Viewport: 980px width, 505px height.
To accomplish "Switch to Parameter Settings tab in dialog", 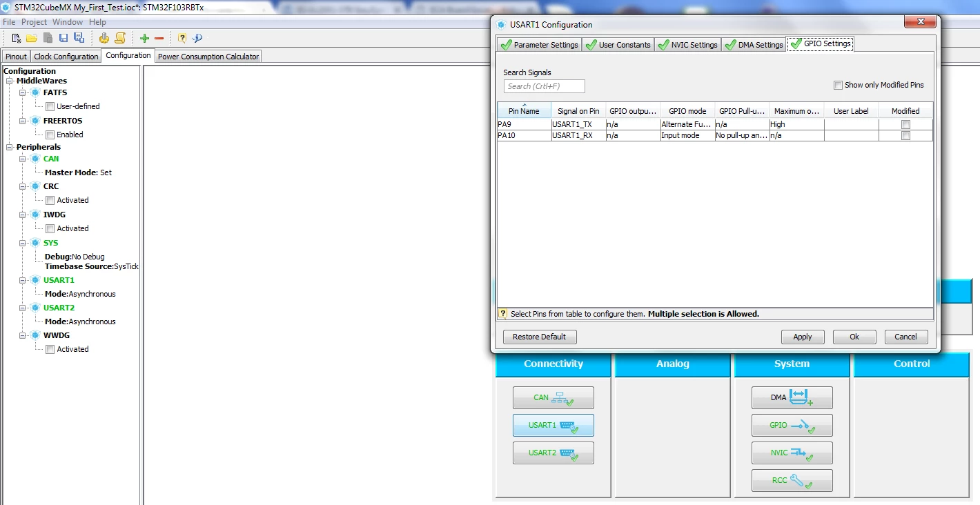I will click(x=539, y=45).
